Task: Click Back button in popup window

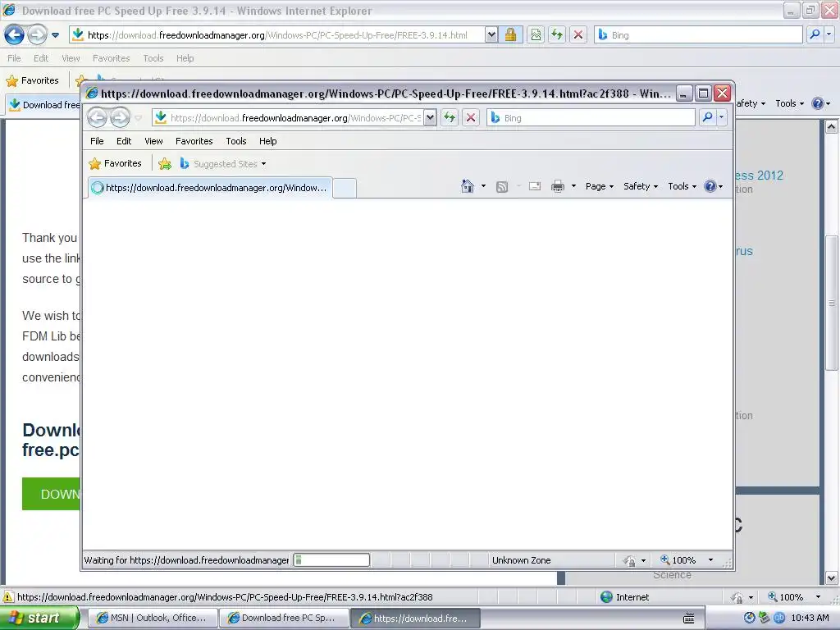Action: pos(97,117)
